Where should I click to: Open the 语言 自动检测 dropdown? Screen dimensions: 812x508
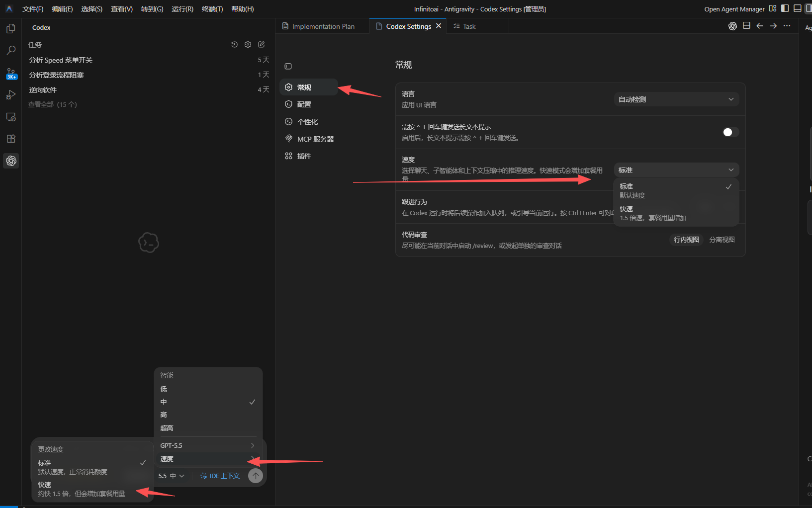pyautogui.click(x=676, y=99)
